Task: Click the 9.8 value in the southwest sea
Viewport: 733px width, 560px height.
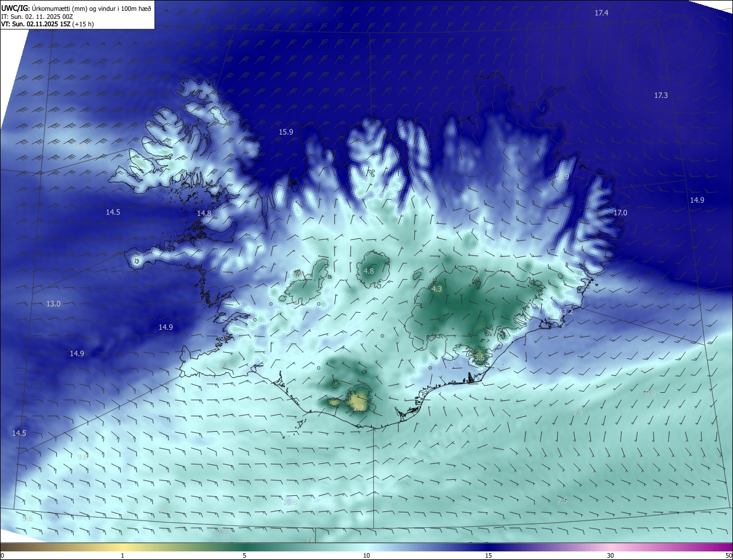Action: 82,456
